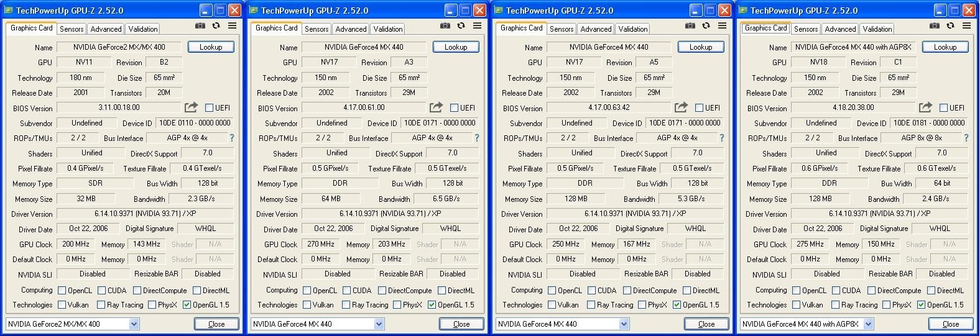Click GPU-Z title bar icon of revision A5 window
Viewport: 980px width, 336px height.
499,11
